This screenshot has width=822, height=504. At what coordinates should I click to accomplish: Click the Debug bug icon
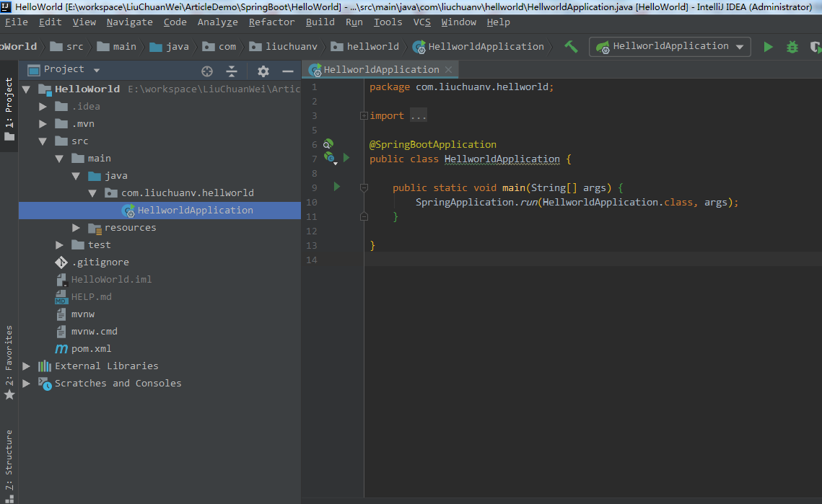click(x=792, y=47)
